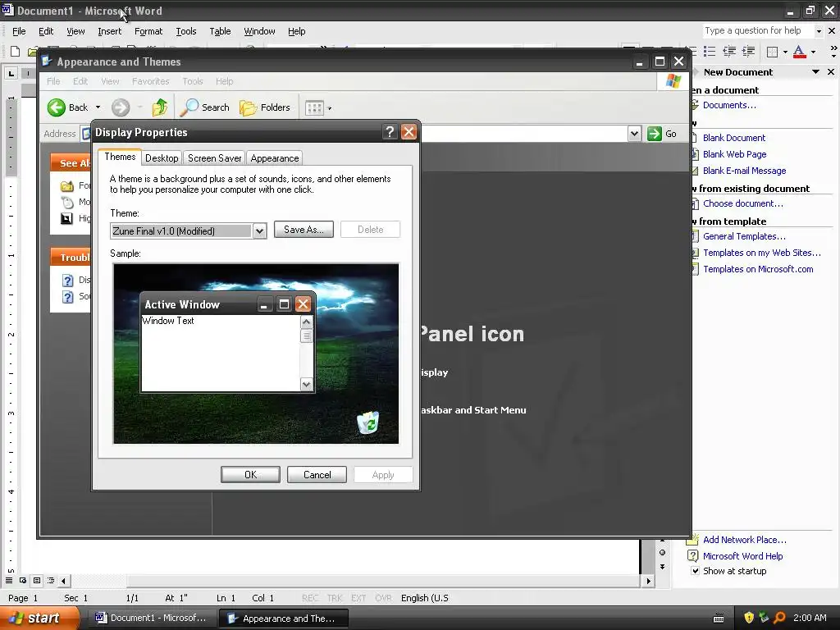
Task: Click the Select Browse Object circle in Word
Action: 663,552
